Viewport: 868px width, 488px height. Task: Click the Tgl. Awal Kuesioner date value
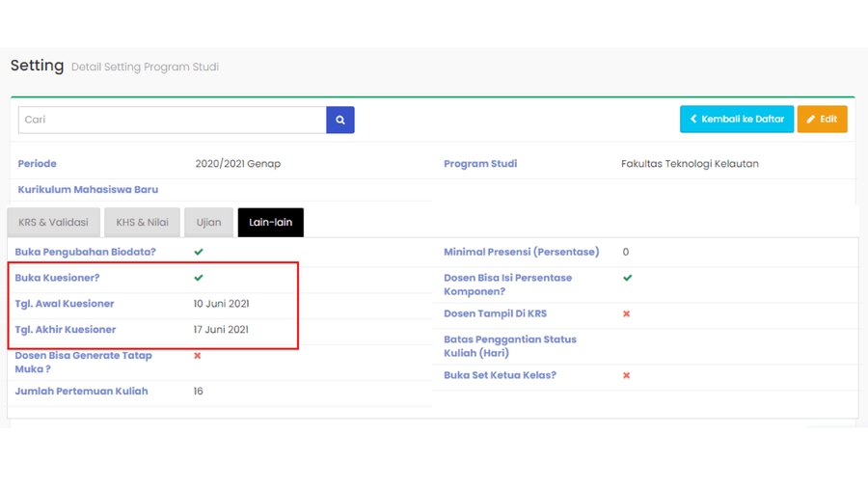(x=221, y=304)
